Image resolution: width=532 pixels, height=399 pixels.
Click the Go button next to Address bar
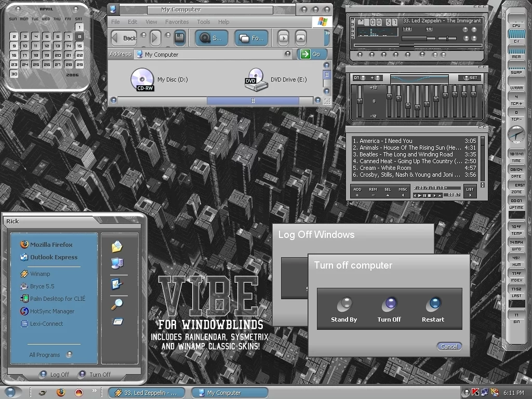(x=312, y=54)
